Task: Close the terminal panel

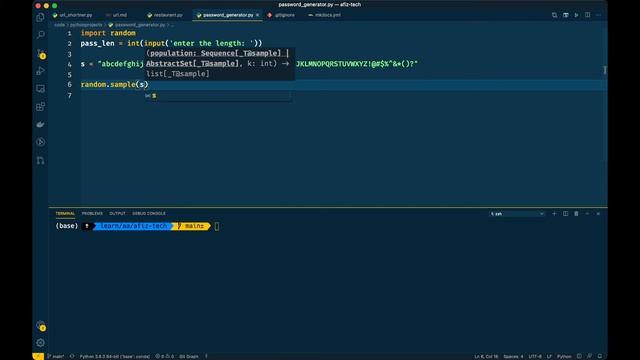Action: pyautogui.click(x=598, y=213)
